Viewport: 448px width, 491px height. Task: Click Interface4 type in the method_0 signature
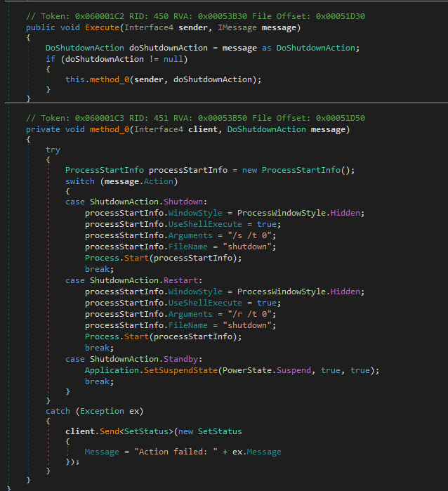[x=159, y=129]
